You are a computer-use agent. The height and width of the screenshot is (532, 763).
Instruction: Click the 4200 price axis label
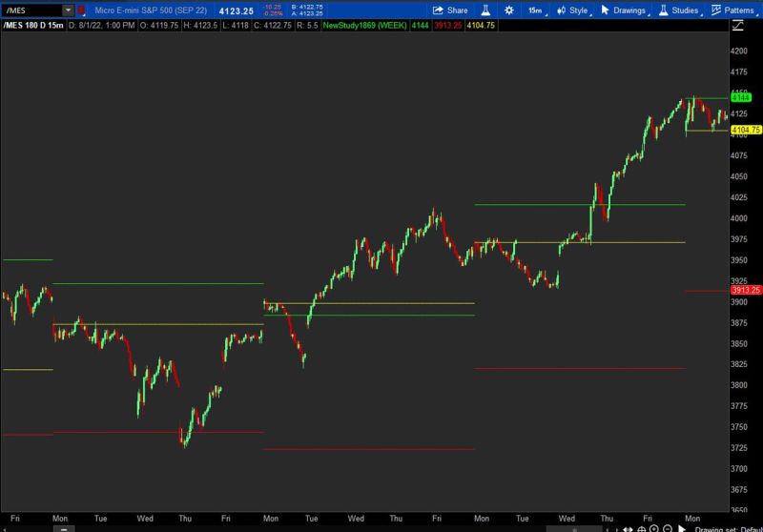pyautogui.click(x=738, y=51)
